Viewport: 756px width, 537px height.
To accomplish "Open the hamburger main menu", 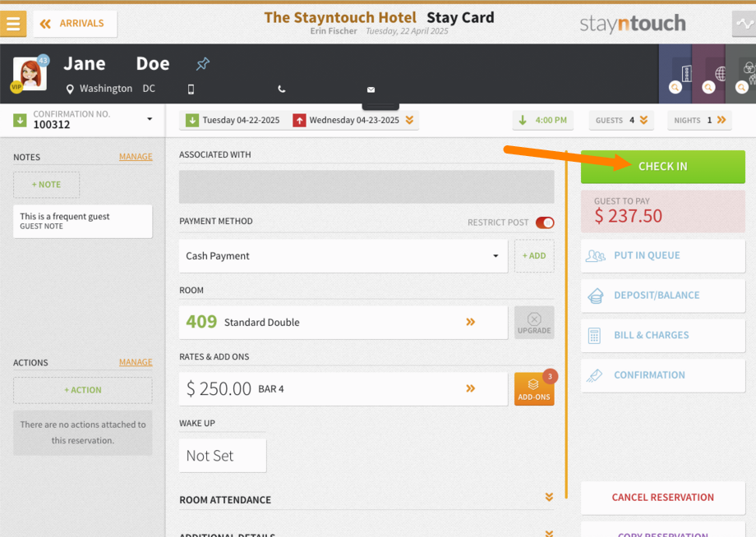I will point(13,24).
